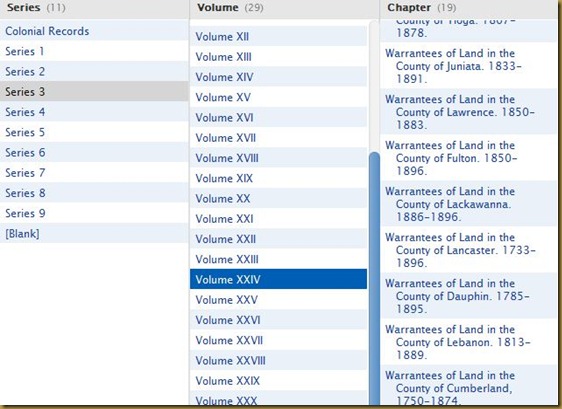This screenshot has width=562, height=409.
Task: Select Series 9
Action: 94,213
